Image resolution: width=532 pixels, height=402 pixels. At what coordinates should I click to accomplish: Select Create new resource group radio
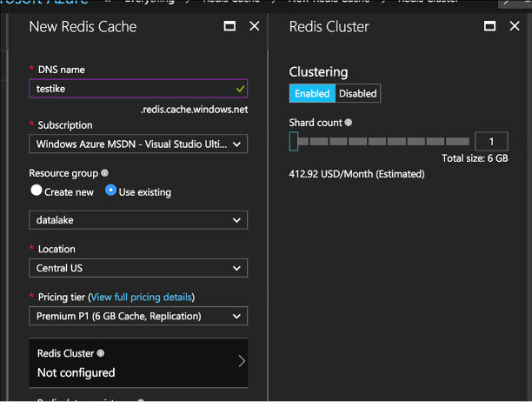[x=37, y=191]
